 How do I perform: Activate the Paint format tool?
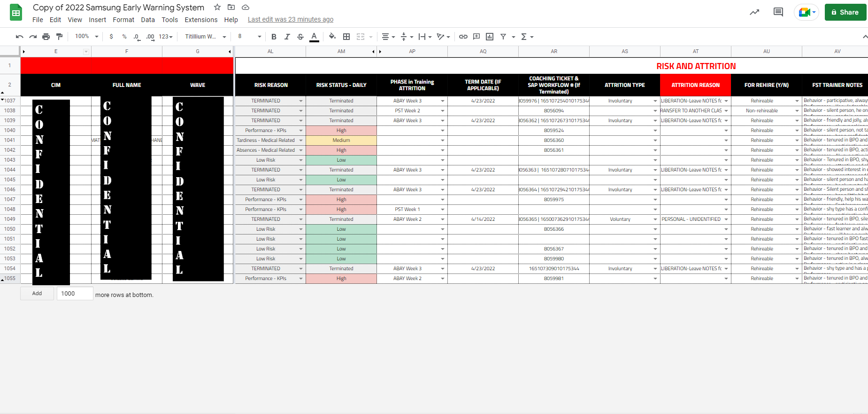click(59, 37)
